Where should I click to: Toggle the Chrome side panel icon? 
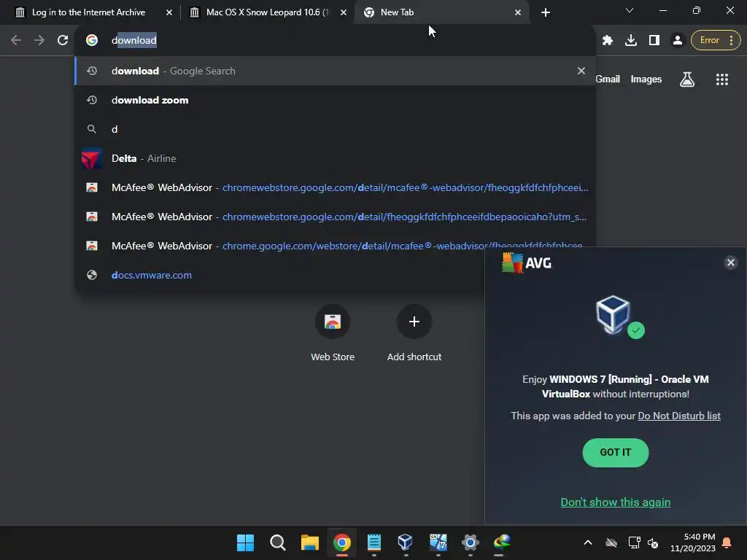click(654, 41)
